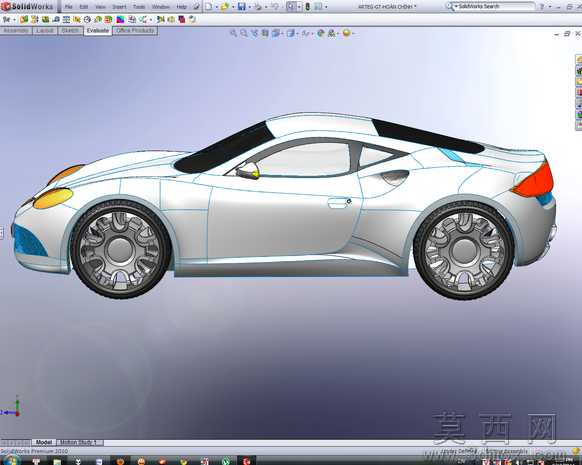The width and height of the screenshot is (582, 465).
Task: Click the Print icon
Action: [x=258, y=7]
